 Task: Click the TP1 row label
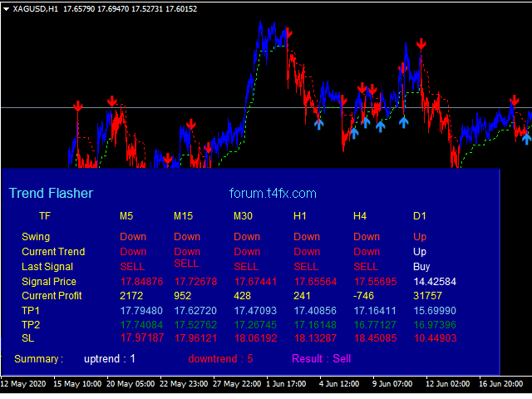click(31, 311)
